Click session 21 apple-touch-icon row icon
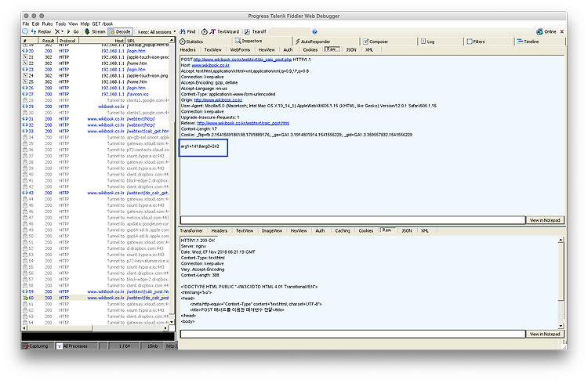588x380 pixels. pyautogui.click(x=25, y=57)
